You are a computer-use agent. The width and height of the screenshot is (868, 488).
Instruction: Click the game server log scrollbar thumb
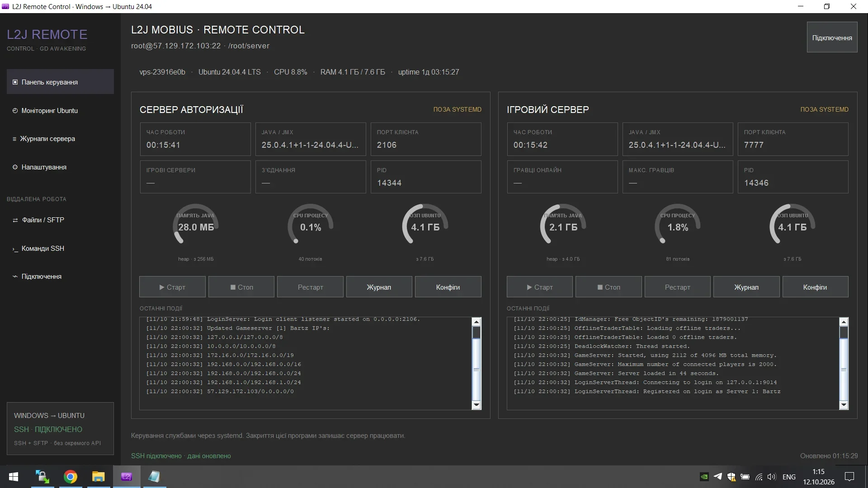click(844, 333)
